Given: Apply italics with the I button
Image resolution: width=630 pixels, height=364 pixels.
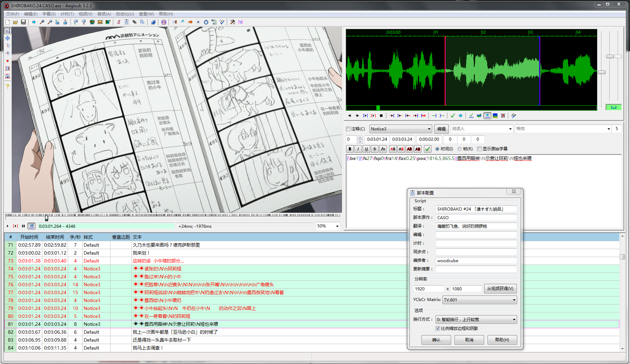Looking at the screenshot, I should tap(358, 149).
